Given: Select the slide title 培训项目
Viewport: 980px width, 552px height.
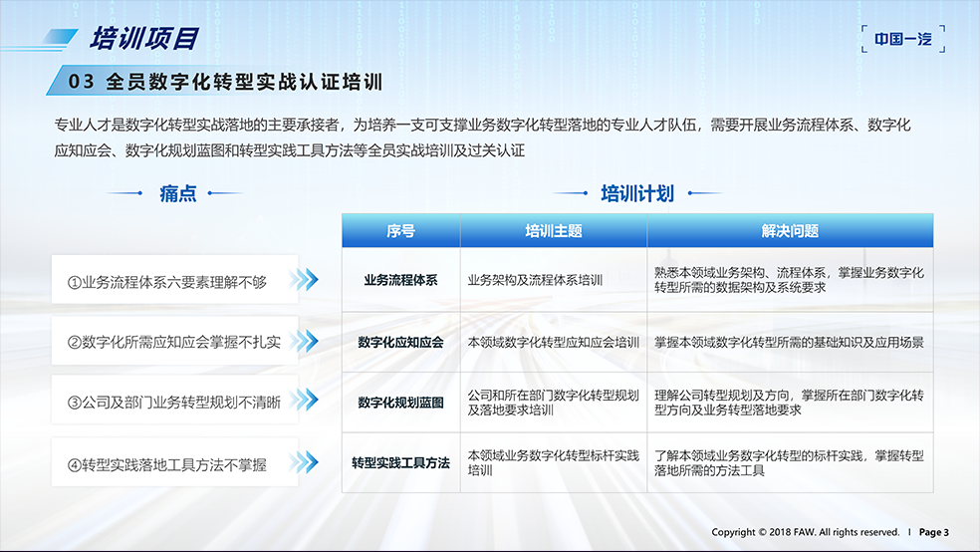Looking at the screenshot, I should (144, 38).
